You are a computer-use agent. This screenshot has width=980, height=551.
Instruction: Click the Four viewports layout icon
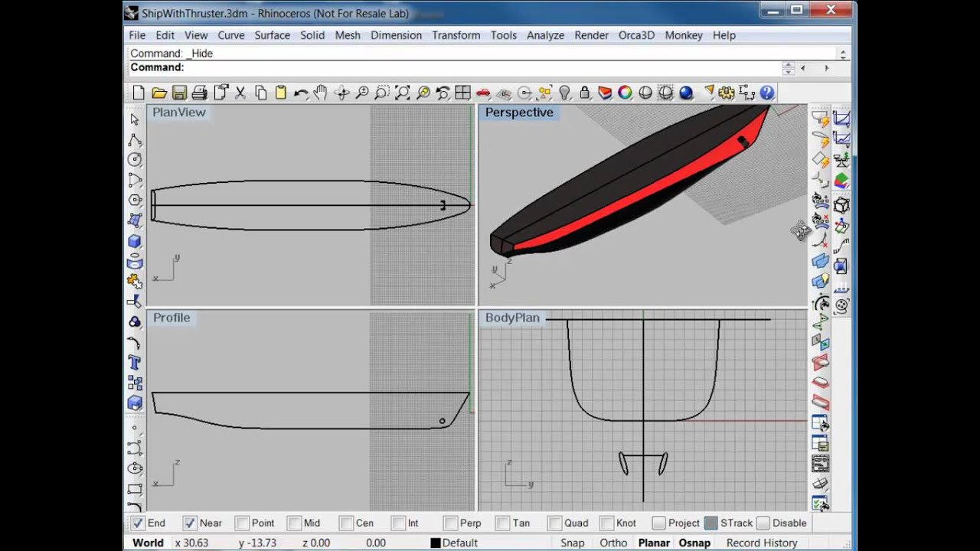coord(462,93)
